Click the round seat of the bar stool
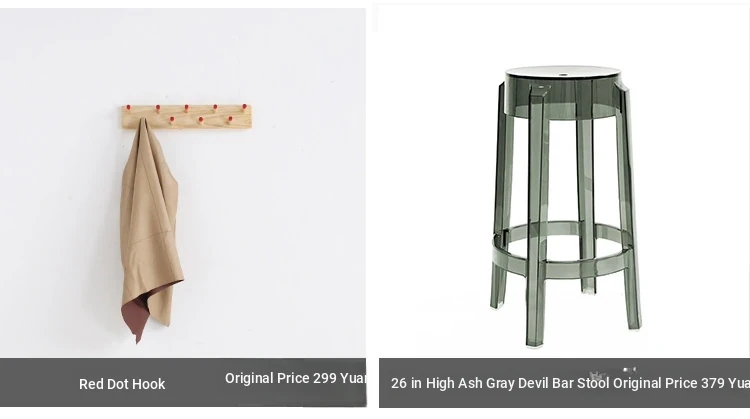Viewport: 750px width, 419px height. (x=563, y=92)
